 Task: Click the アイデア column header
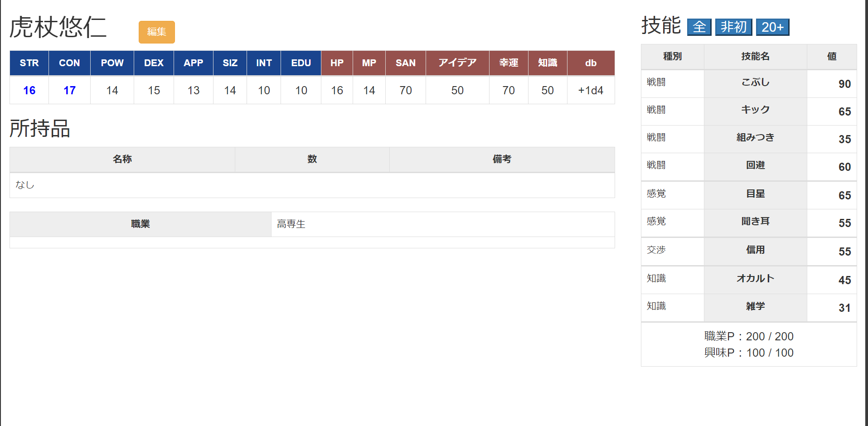(457, 63)
